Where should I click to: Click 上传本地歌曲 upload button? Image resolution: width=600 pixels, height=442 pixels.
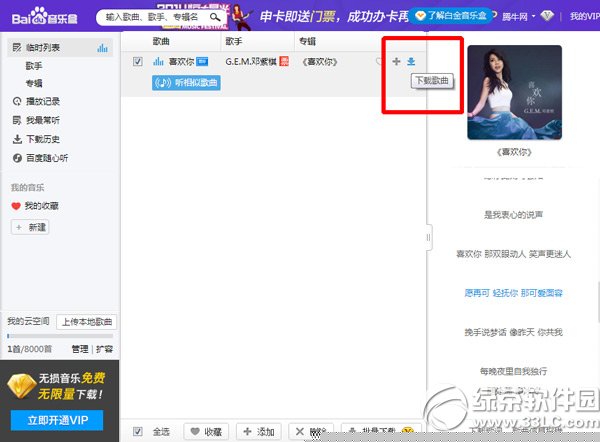pyautogui.click(x=86, y=322)
